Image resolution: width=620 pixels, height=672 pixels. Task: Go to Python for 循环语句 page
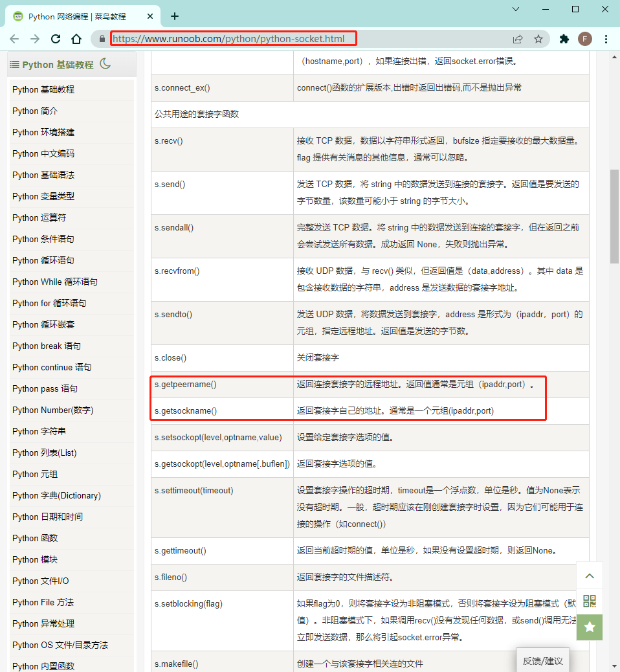(49, 304)
